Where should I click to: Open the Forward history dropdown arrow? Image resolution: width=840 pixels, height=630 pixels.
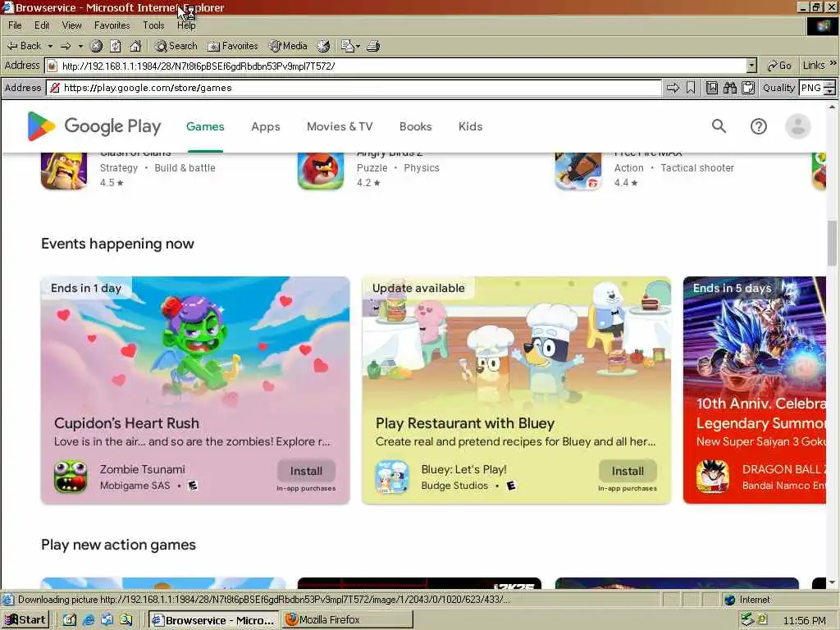[x=80, y=46]
